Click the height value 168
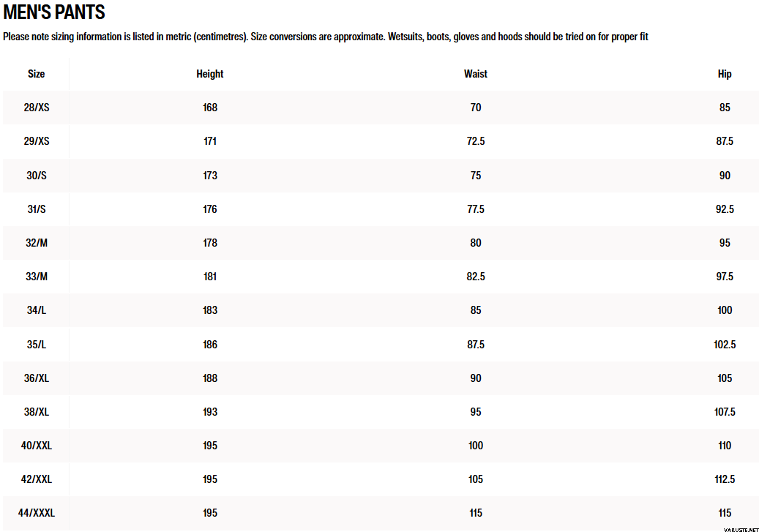 [210, 108]
